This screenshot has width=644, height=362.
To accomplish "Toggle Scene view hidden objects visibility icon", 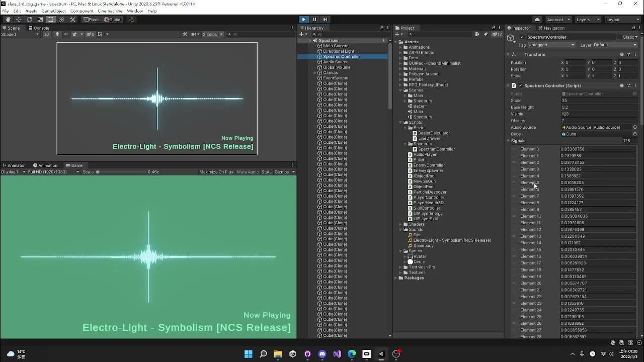I will (90, 34).
